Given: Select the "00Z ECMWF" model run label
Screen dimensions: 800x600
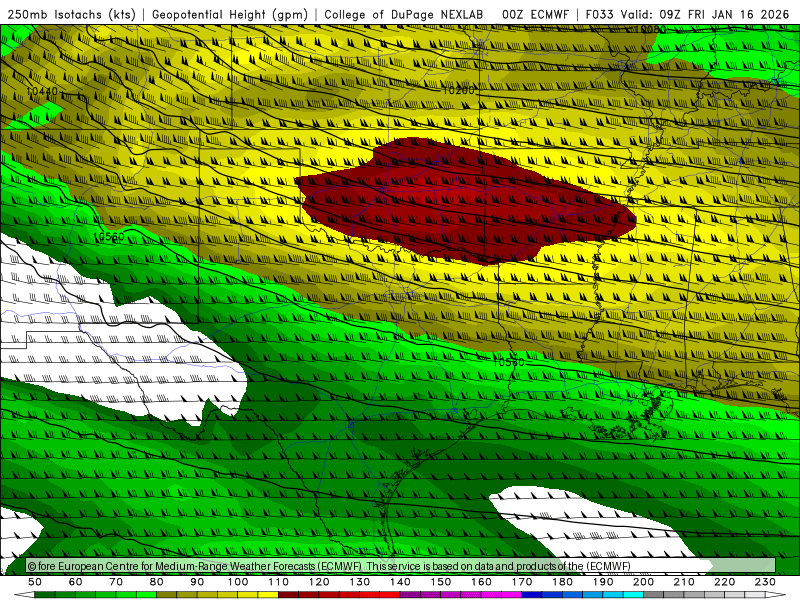Looking at the screenshot, I should point(535,14).
